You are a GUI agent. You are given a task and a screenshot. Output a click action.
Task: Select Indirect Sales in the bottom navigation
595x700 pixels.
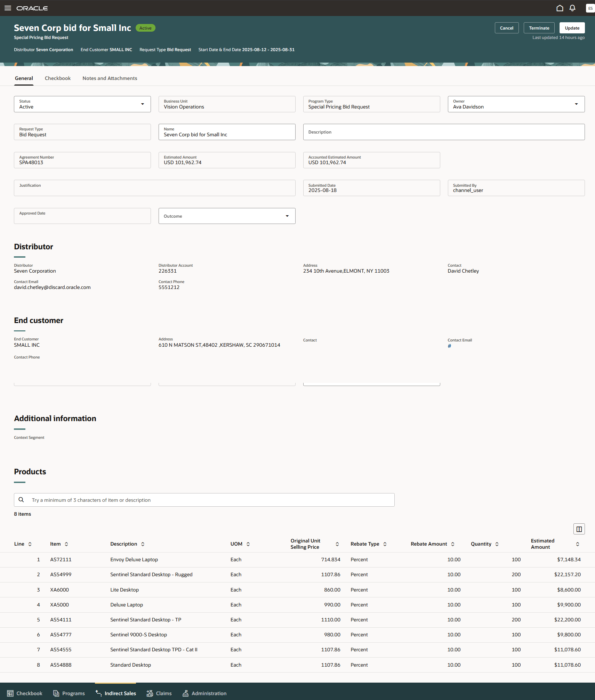(115, 693)
